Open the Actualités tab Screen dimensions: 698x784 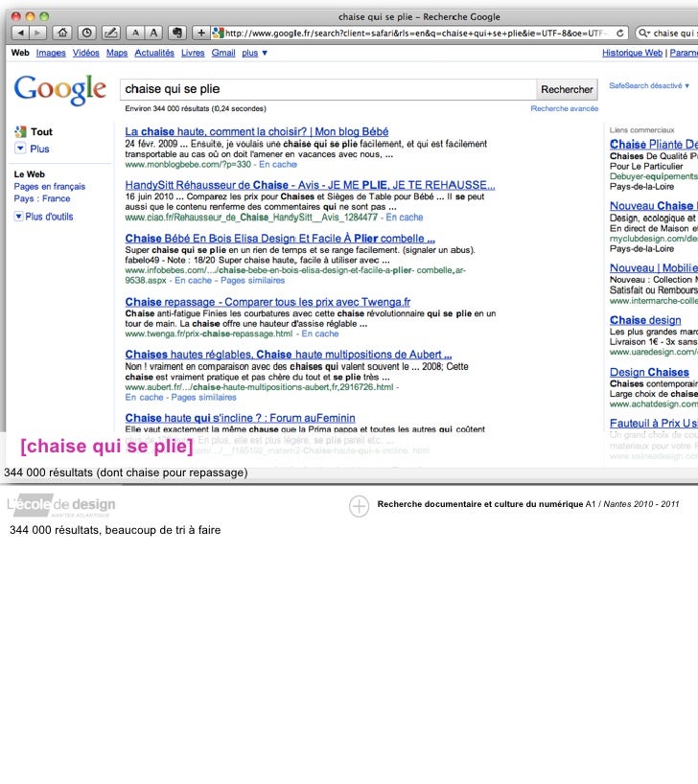pos(154,53)
